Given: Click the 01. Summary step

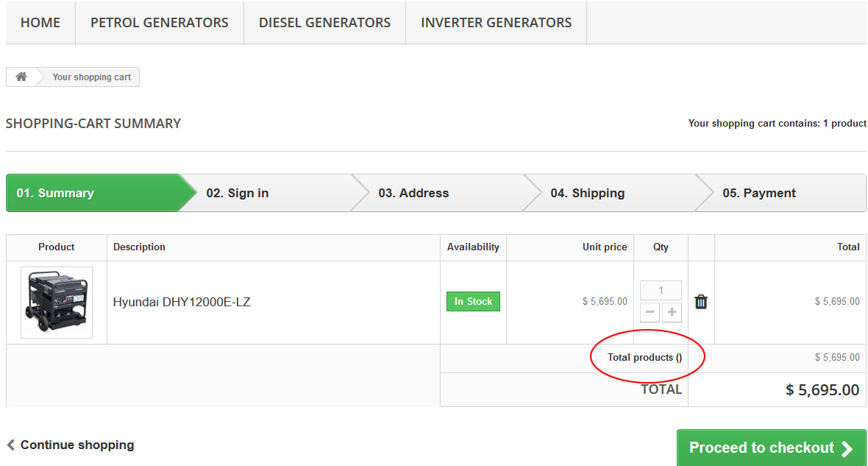Looking at the screenshot, I should click(x=56, y=193).
